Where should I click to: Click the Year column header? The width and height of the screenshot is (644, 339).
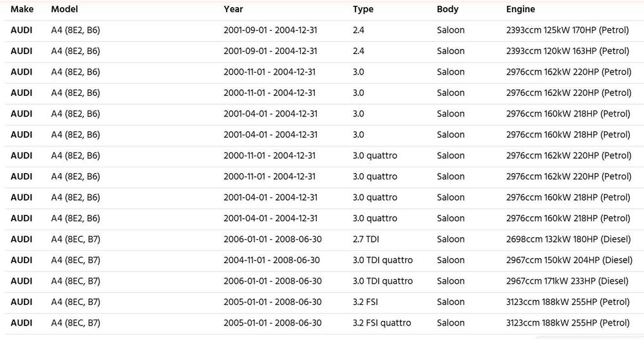click(233, 9)
